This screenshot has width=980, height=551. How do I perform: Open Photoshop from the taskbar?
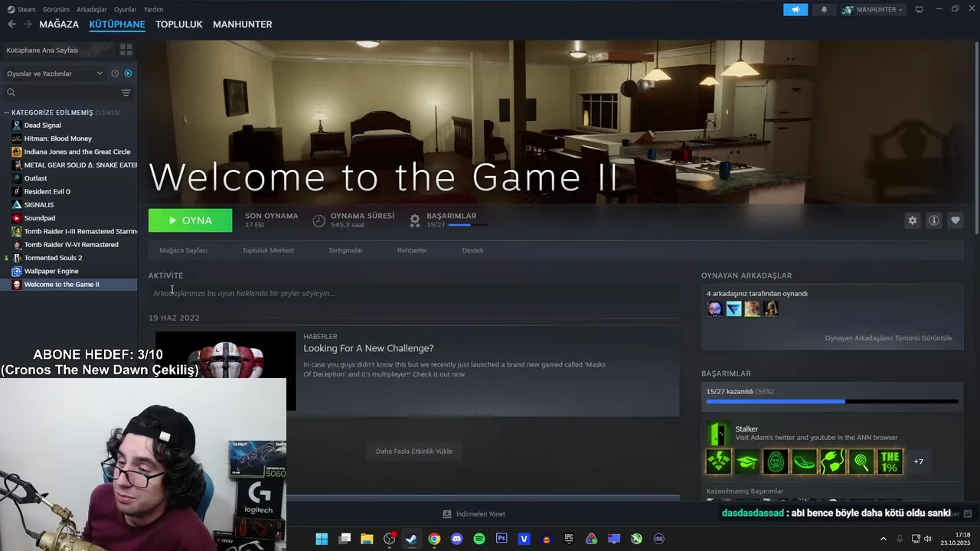[501, 539]
